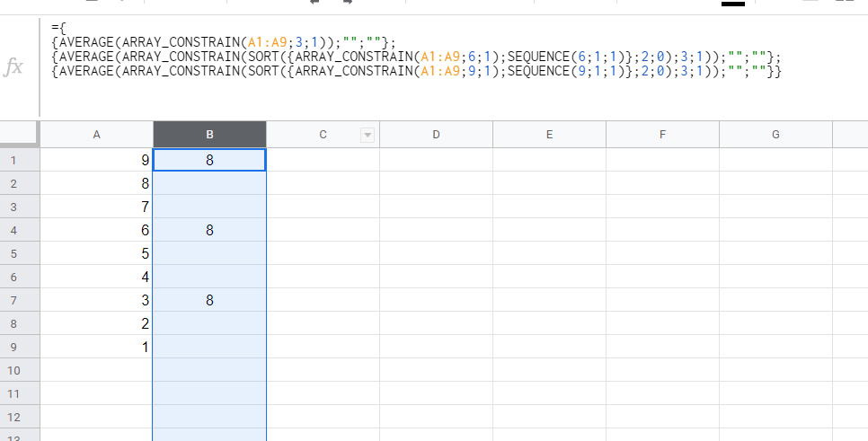Click empty cell E7
868x441 pixels.
549,300
